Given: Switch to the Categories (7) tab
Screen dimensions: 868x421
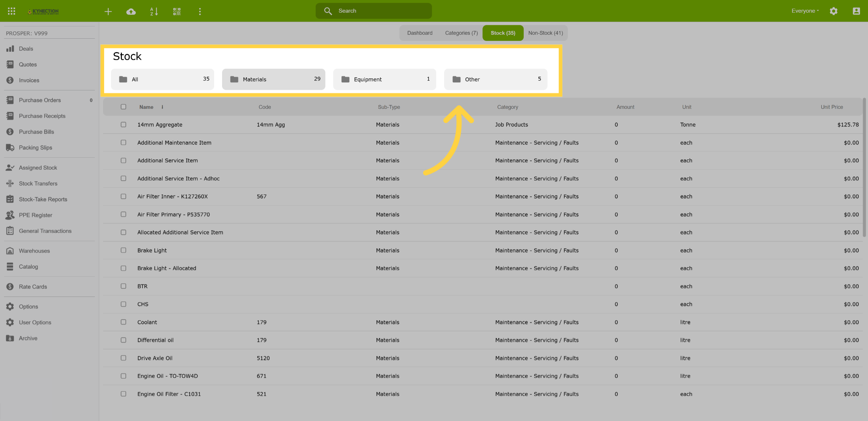Looking at the screenshot, I should pos(461,33).
